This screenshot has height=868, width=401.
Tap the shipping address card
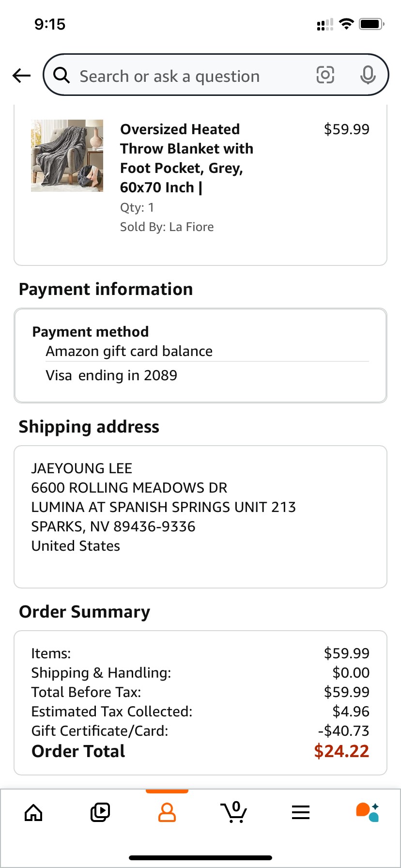(200, 517)
